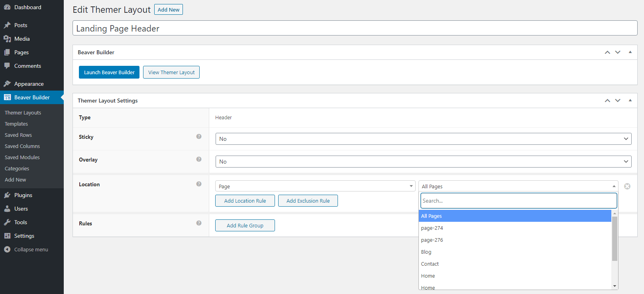This screenshot has width=644, height=294.
Task: Click the Settings sliders icon
Action: [7, 236]
